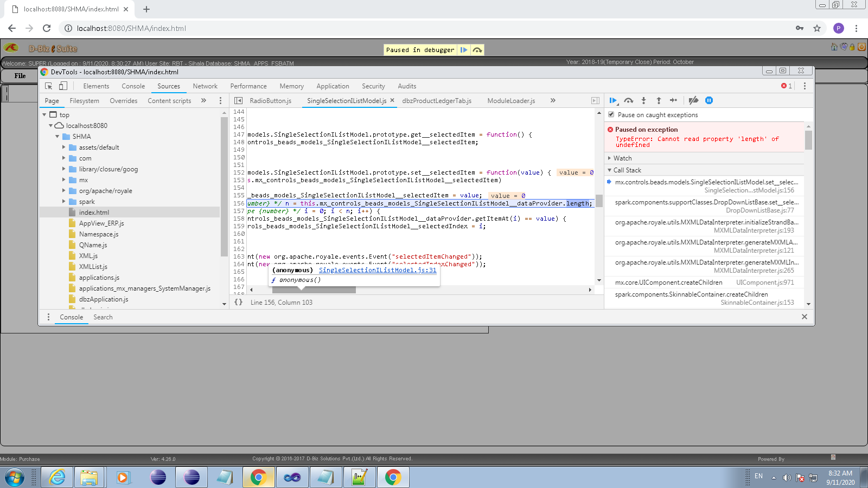This screenshot has width=868, height=488.
Task: Open the RadioButton.js file tab
Action: [270, 101]
